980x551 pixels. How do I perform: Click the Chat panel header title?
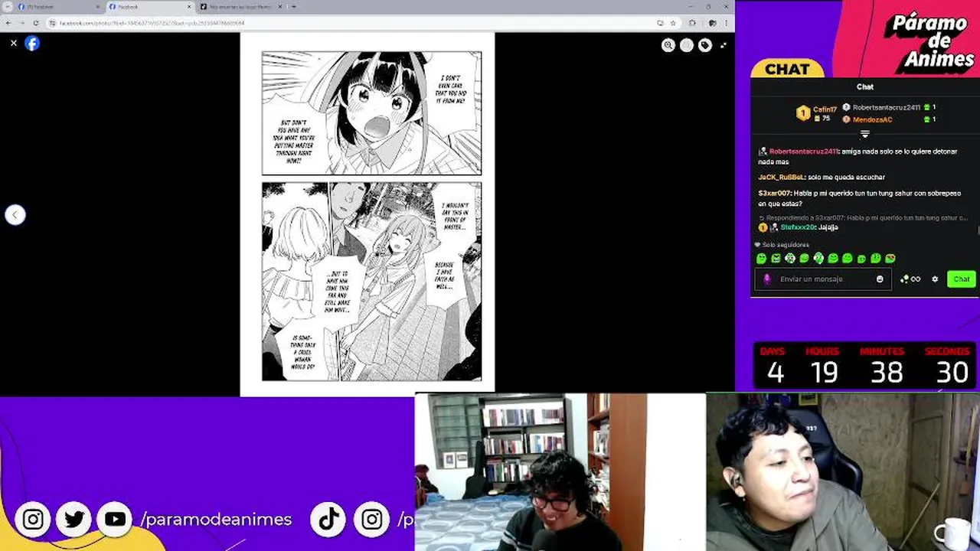[x=865, y=87]
